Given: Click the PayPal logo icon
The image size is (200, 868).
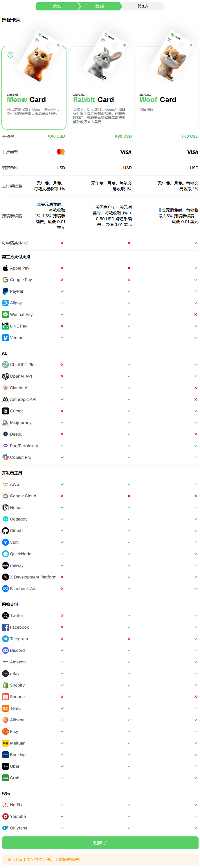Looking at the screenshot, I should point(6,291).
